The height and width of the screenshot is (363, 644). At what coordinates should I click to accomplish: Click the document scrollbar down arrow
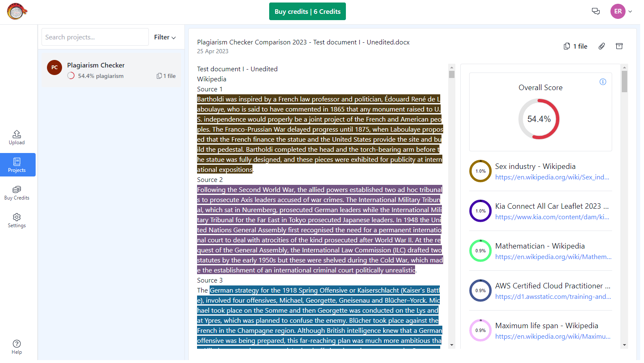[x=452, y=345]
